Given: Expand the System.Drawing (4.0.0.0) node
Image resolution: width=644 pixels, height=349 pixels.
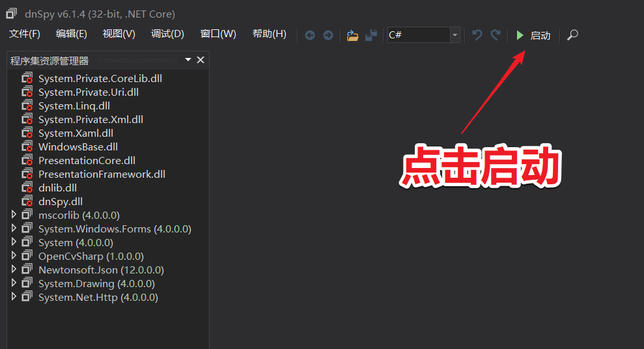Looking at the screenshot, I should coord(14,283).
